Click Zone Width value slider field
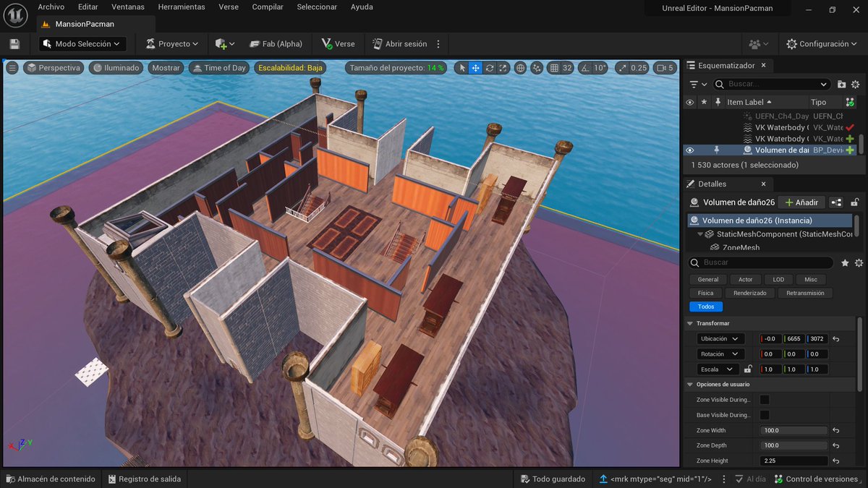This screenshot has width=868, height=488. coord(793,430)
